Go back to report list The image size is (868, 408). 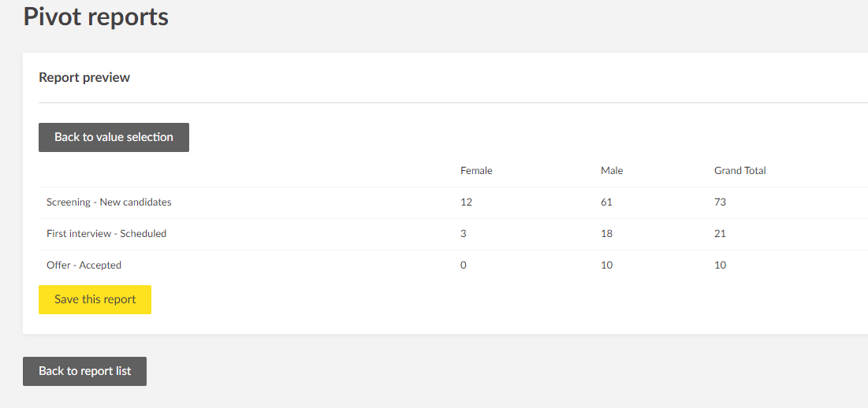click(84, 371)
